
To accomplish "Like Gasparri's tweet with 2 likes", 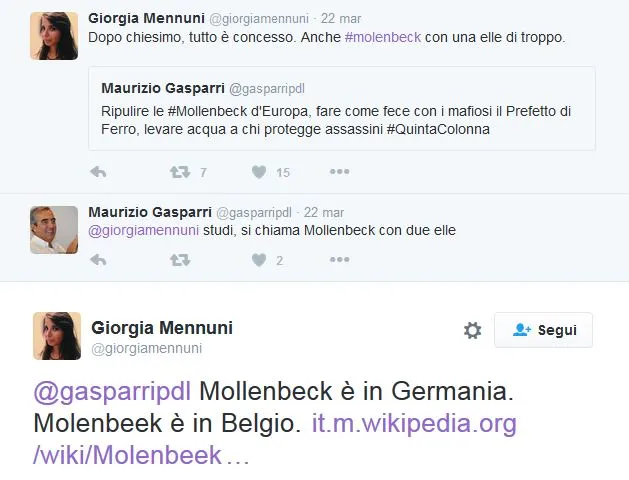I will (x=259, y=260).
